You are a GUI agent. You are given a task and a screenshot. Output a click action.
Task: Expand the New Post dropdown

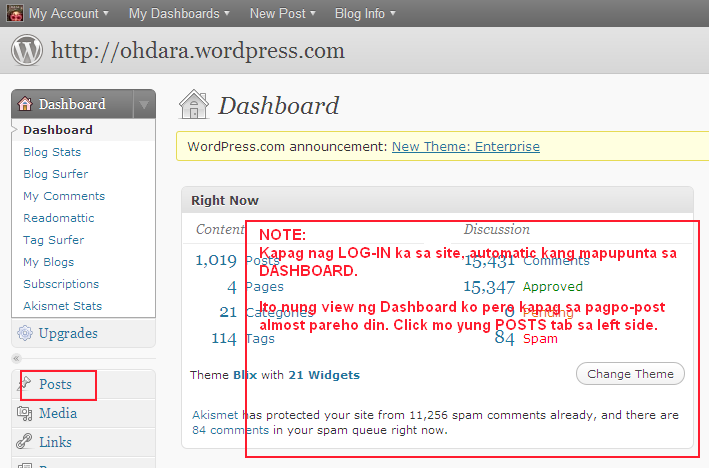pyautogui.click(x=282, y=13)
